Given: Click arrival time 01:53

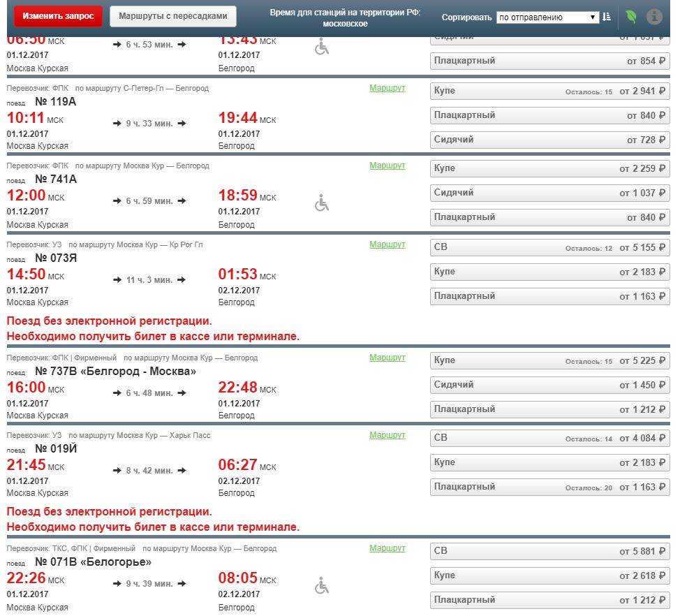Looking at the screenshot, I should point(237,274).
